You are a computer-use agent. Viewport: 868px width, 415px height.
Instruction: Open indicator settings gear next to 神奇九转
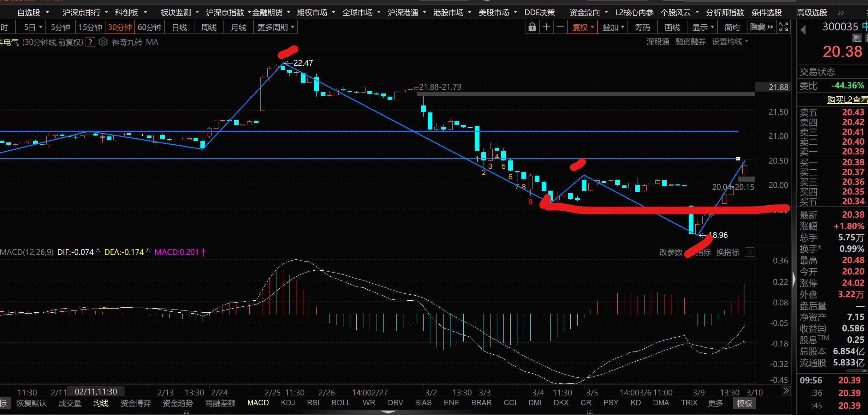point(103,42)
